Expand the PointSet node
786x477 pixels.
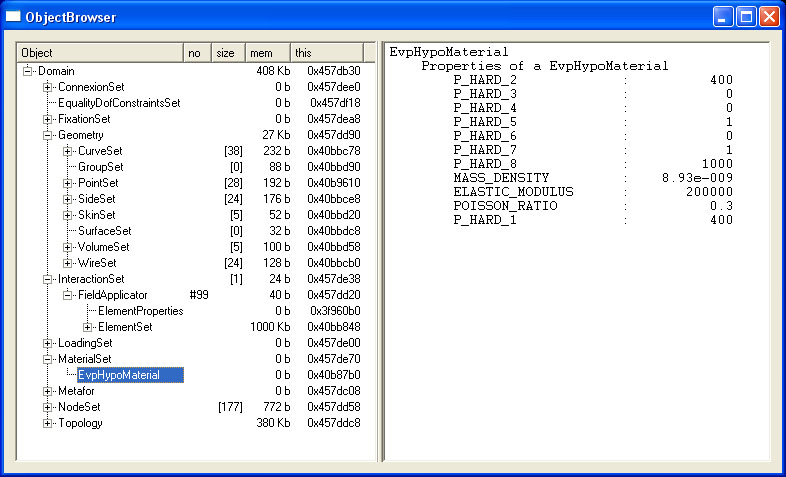tap(68, 183)
